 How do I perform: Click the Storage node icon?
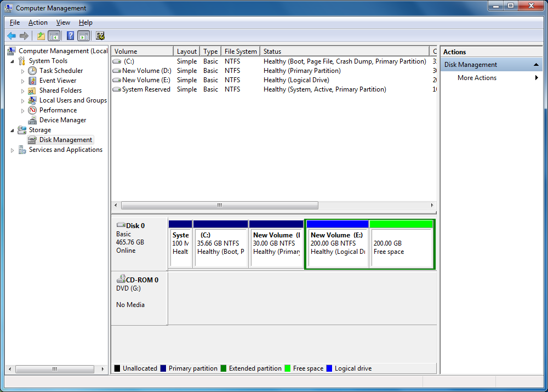pyautogui.click(x=22, y=130)
